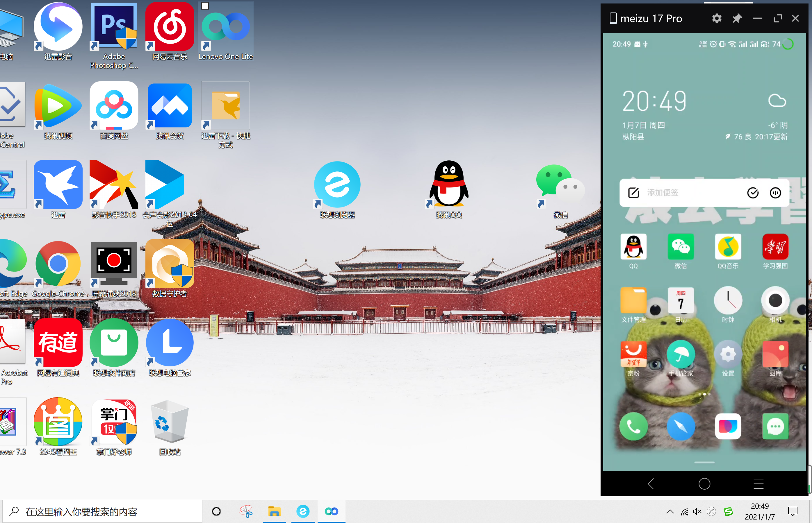The image size is (812, 523).
Task: Tap the phone back navigation button
Action: tap(651, 483)
